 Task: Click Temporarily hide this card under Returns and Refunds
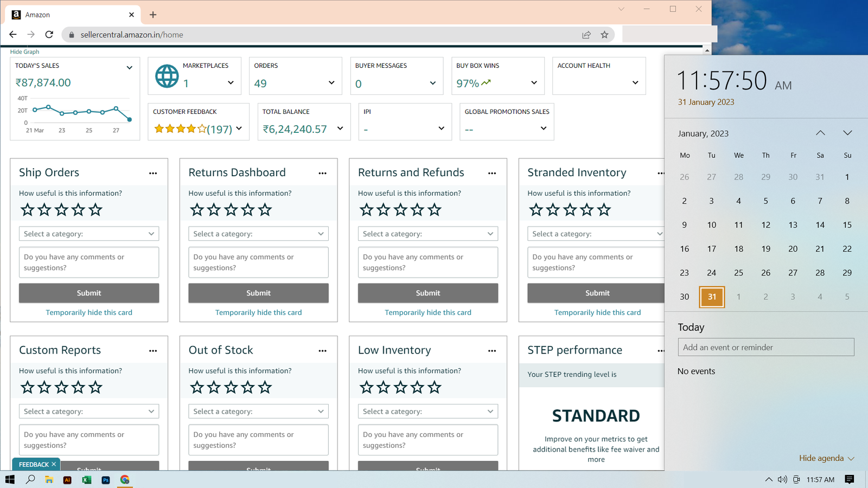click(x=427, y=312)
